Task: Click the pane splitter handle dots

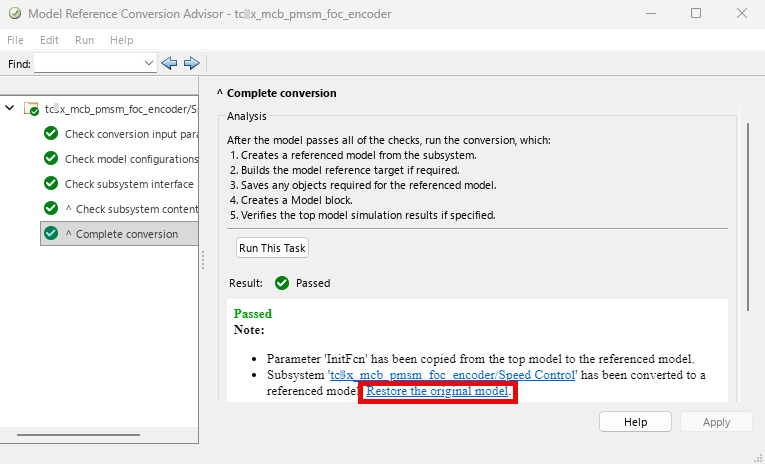Action: pyautogui.click(x=203, y=260)
